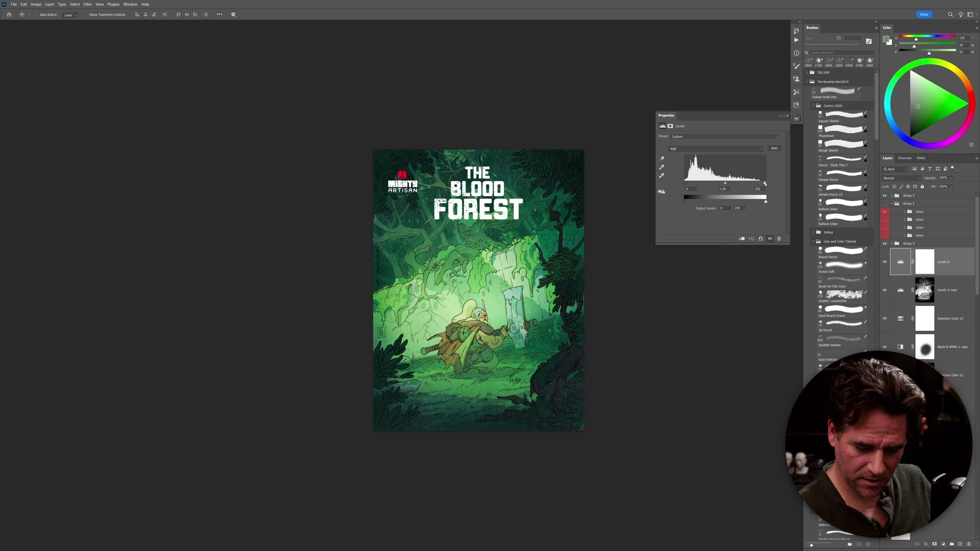Open the search magnifier icon
This screenshot has width=980, height=551.
click(950, 14)
